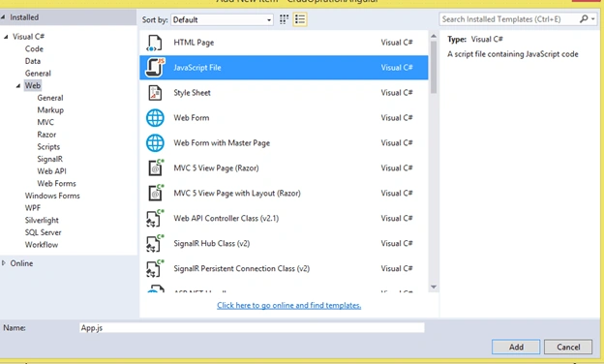Select General under Visual C#

tap(38, 74)
